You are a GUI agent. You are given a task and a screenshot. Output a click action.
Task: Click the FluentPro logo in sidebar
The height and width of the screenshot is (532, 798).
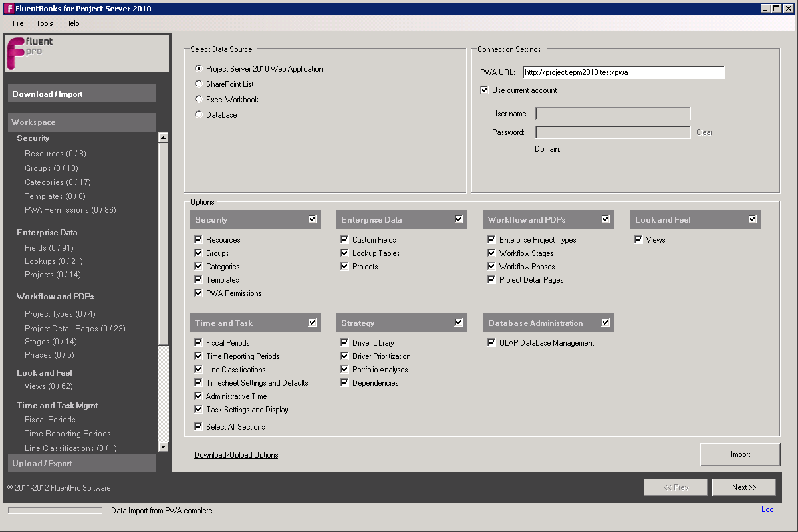click(x=29, y=53)
